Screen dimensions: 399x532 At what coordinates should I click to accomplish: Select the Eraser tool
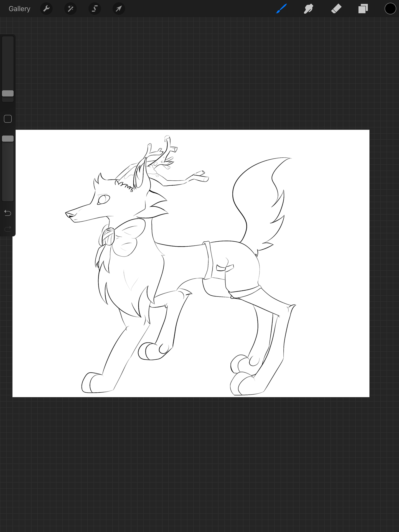point(336,9)
